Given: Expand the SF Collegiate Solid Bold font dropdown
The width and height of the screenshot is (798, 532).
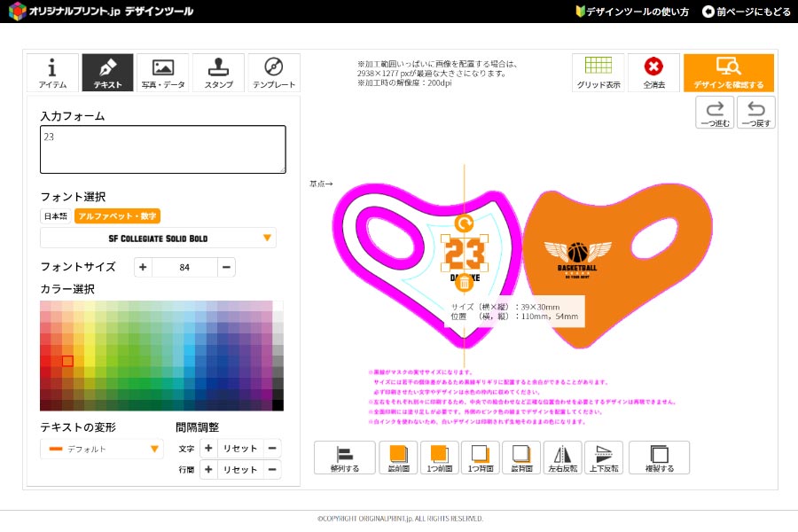Looking at the screenshot, I should coord(159,238).
